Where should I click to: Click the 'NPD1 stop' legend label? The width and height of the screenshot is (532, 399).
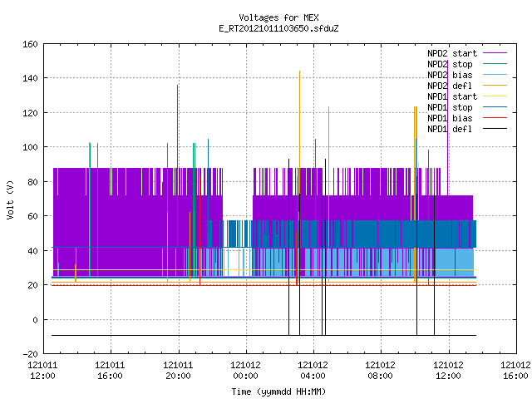450,107
